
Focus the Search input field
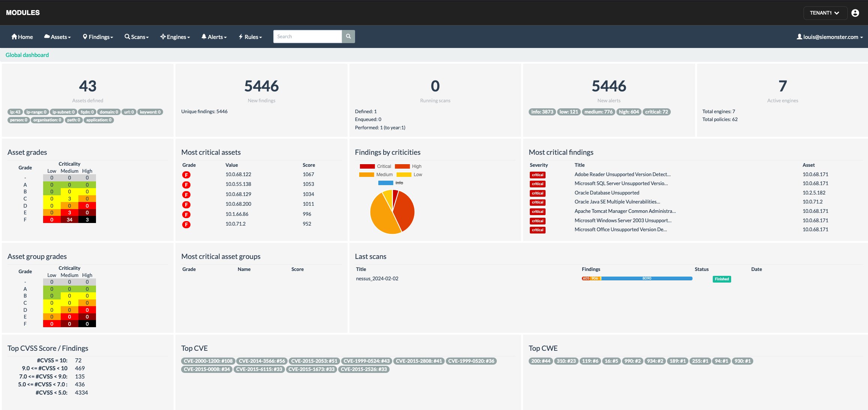coord(307,36)
